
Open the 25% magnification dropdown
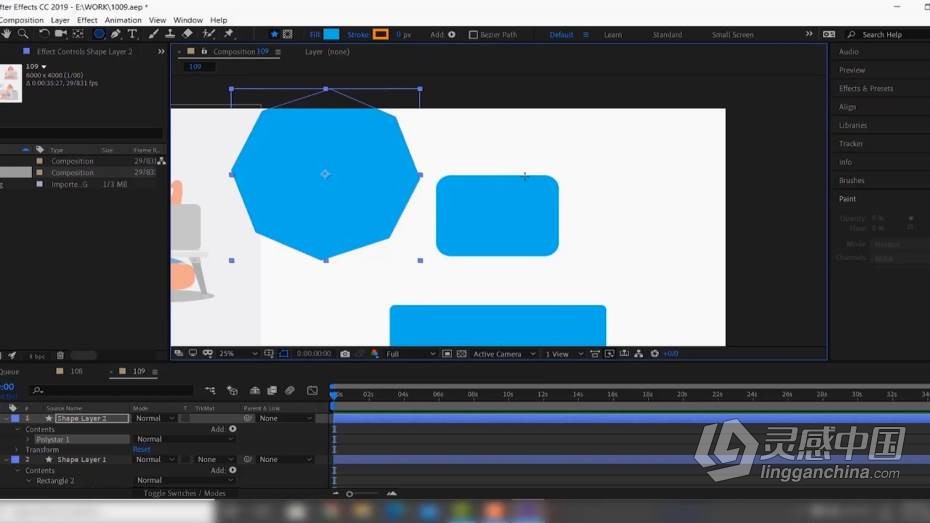pos(238,353)
